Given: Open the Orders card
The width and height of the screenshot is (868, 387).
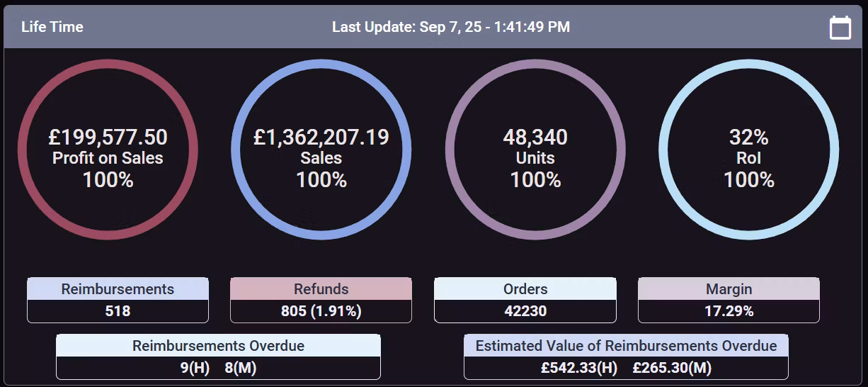Looking at the screenshot, I should tap(525, 289).
